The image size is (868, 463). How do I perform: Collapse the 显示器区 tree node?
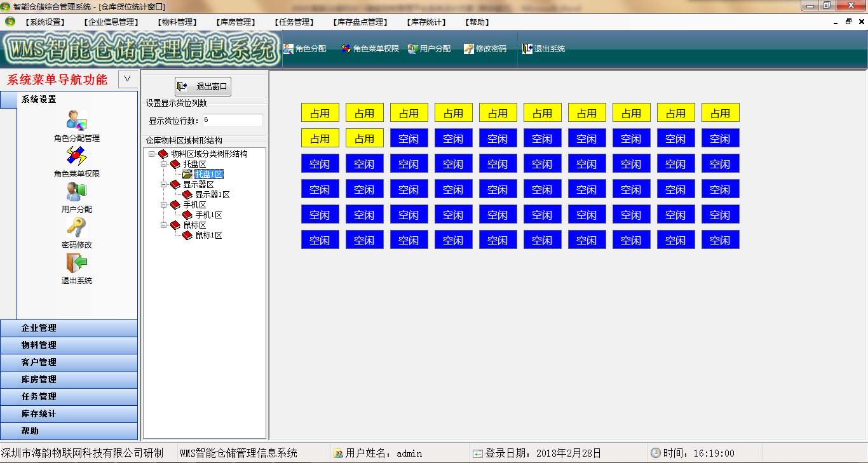click(163, 184)
